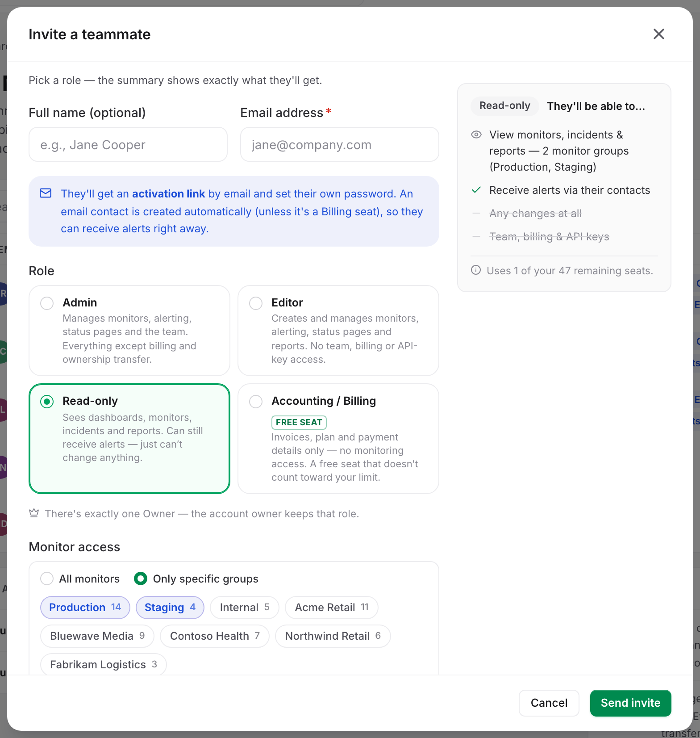This screenshot has width=700, height=738.
Task: Deselect the Production monitor group chip
Action: pyautogui.click(x=85, y=608)
